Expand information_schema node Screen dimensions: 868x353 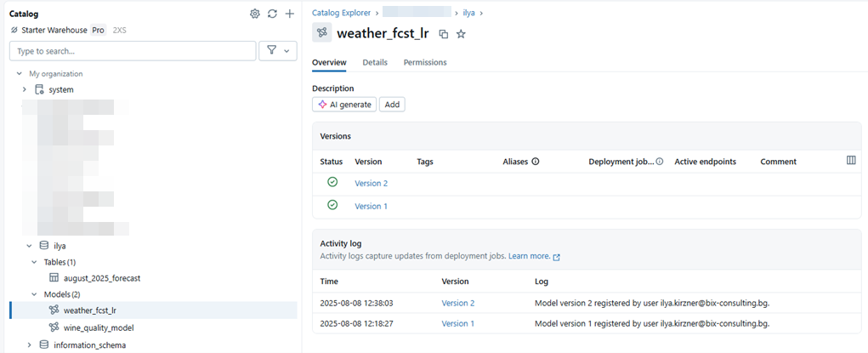click(30, 344)
